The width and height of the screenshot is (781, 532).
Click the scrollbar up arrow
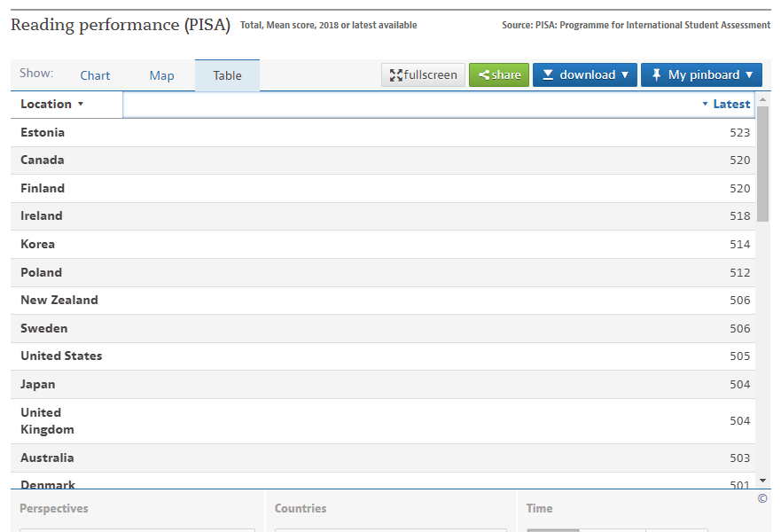coord(762,99)
